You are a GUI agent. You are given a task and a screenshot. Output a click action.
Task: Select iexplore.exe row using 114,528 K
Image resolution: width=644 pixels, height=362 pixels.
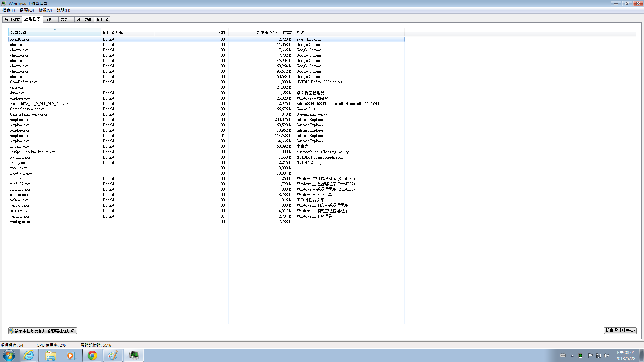pos(206,136)
